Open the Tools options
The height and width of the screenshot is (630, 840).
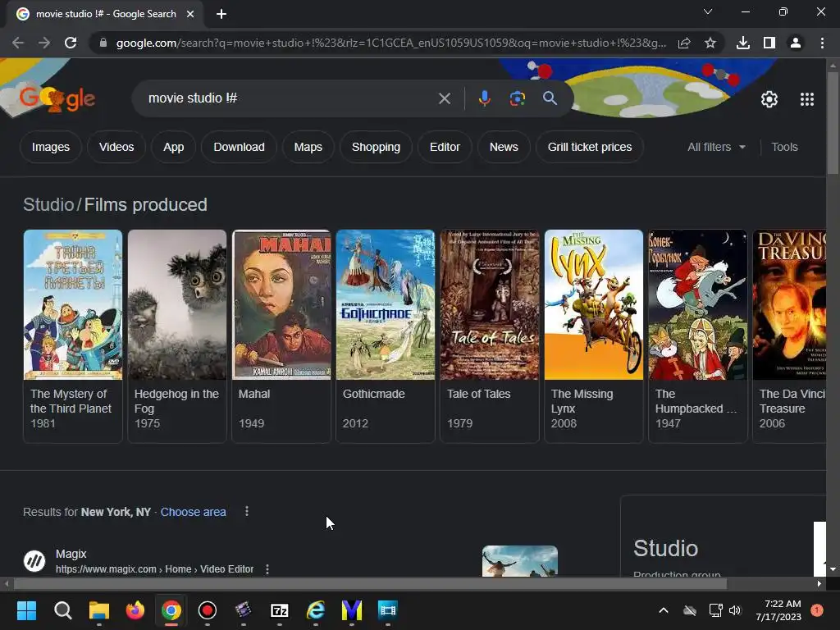784,147
